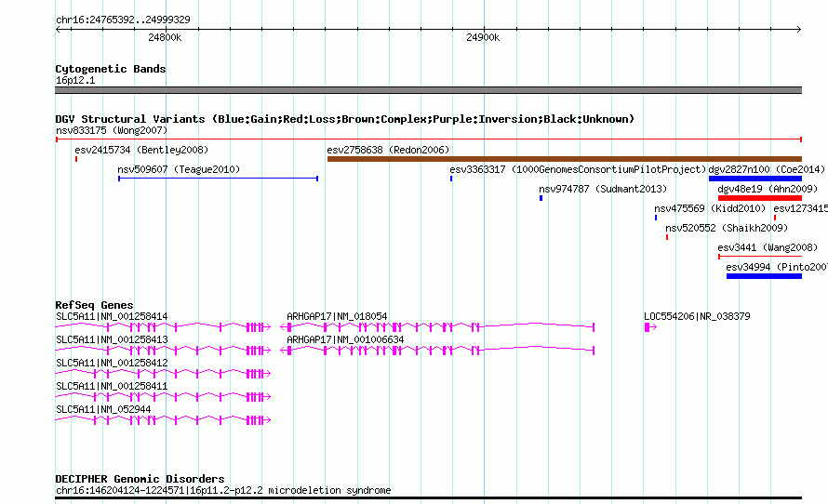This screenshot has width=828, height=504.
Task: Open gene label SLC5A11|NM_052944
Action: [103, 409]
